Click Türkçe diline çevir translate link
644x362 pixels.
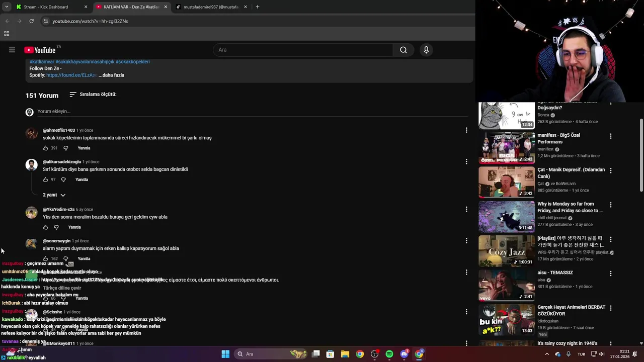(x=62, y=288)
